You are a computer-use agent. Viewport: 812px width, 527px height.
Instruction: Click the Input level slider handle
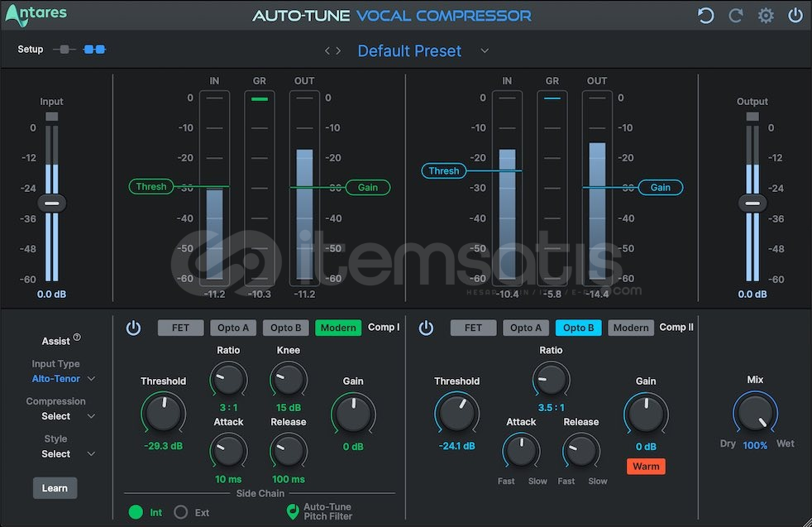click(52, 203)
